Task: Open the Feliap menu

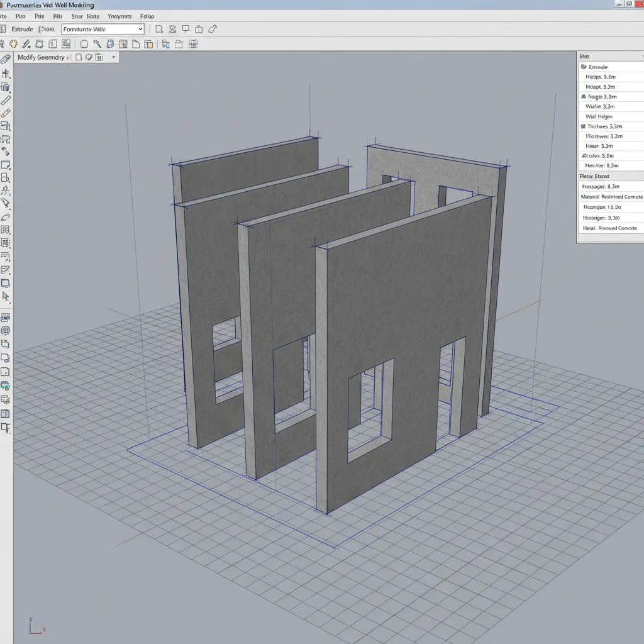Action: point(147,16)
